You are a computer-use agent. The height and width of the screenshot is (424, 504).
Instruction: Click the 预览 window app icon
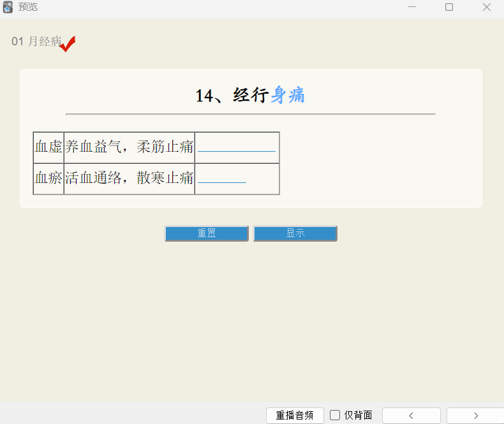8,7
